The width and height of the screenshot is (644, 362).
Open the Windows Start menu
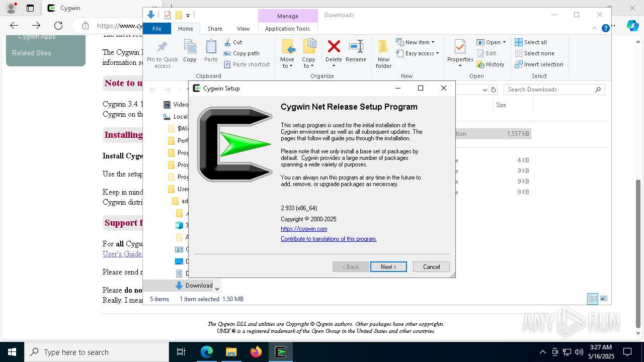12,352
